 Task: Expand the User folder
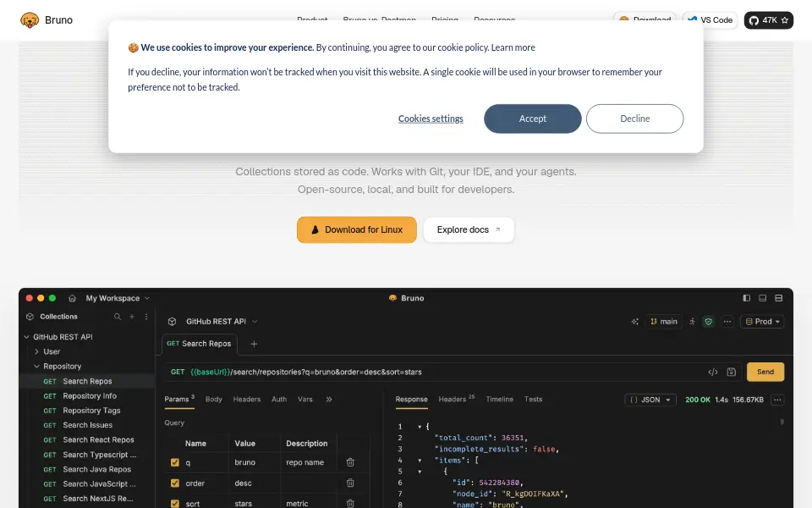36,351
